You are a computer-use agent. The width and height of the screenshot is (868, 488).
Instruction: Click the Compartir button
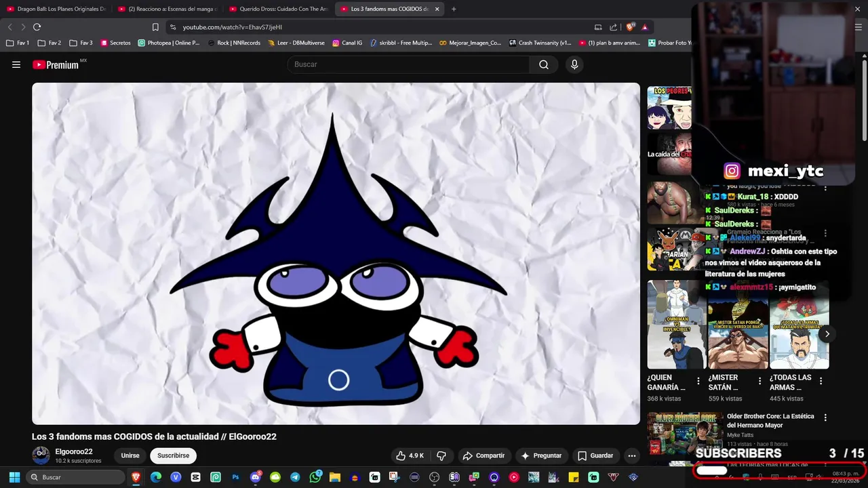point(484,455)
